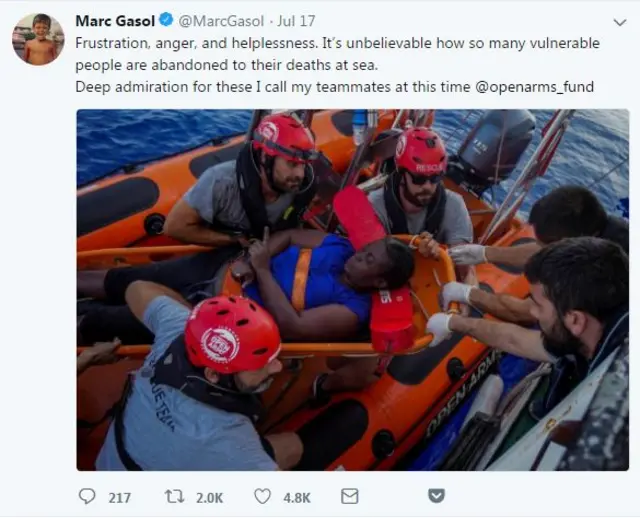Open Marc Gasol's profile picture avatar

[39, 39]
